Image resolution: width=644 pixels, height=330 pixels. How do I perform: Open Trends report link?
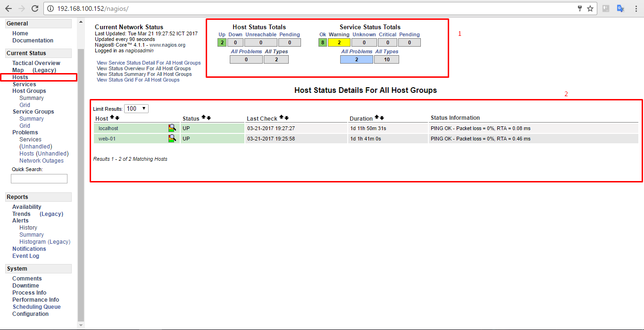(x=21, y=214)
